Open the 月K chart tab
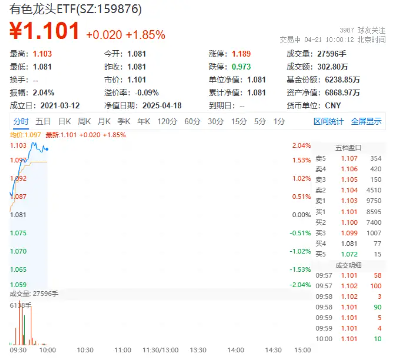Screen dimensions: 395x362 point(104,122)
